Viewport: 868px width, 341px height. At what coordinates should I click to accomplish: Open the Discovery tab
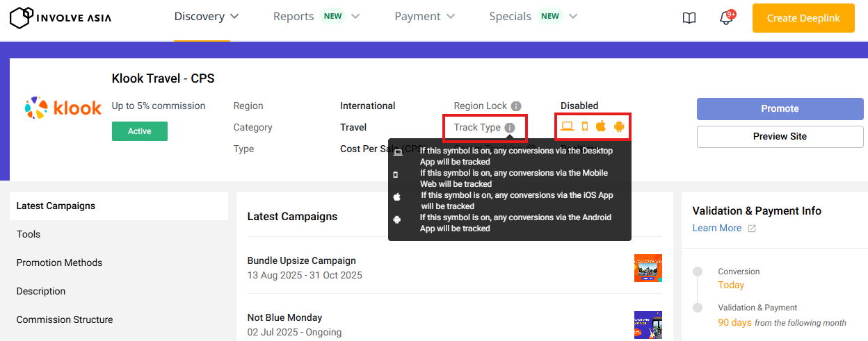click(x=200, y=16)
